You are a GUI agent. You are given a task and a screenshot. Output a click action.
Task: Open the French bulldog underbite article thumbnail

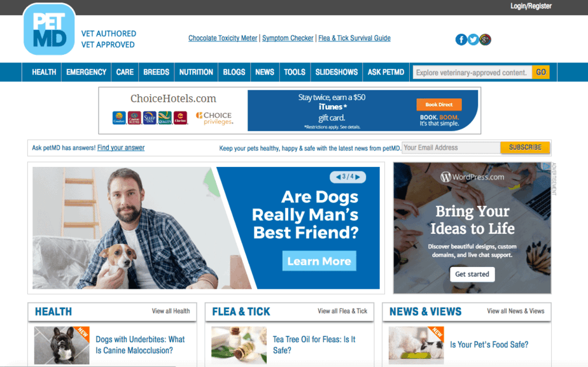(x=62, y=345)
